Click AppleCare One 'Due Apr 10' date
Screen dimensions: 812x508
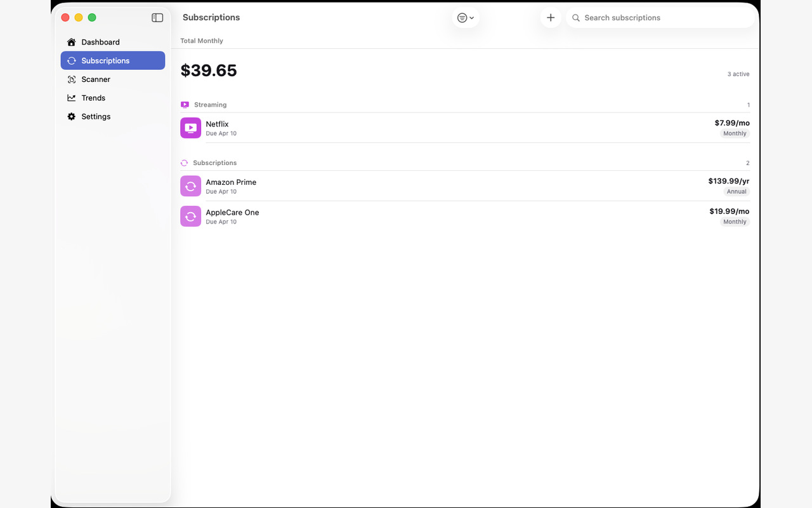tap(221, 222)
